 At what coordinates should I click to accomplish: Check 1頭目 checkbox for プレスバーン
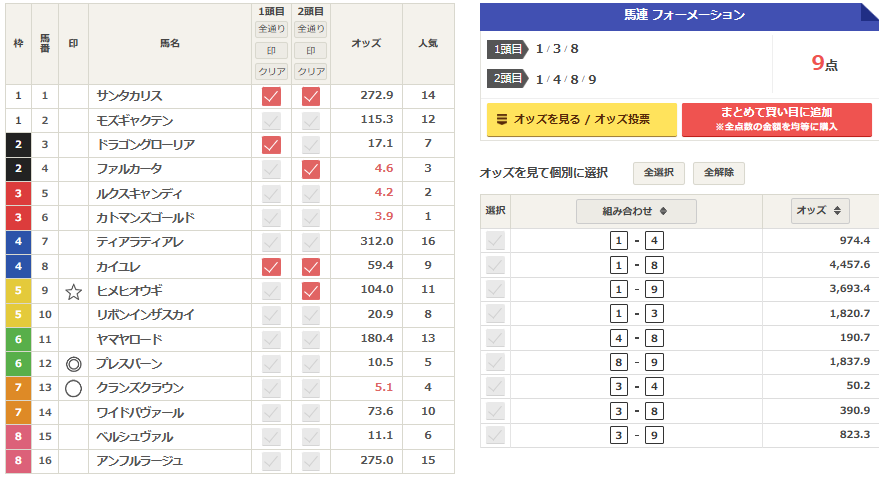(270, 364)
